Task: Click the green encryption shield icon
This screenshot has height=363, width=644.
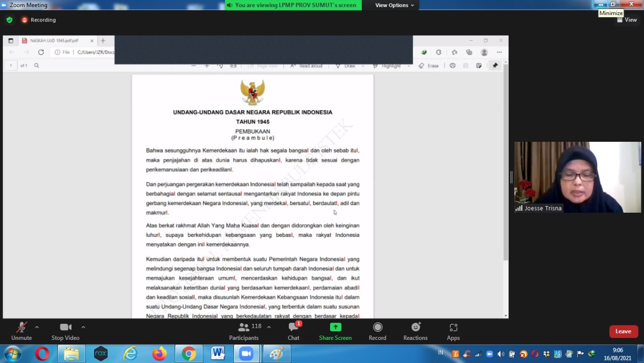Action: point(10,20)
